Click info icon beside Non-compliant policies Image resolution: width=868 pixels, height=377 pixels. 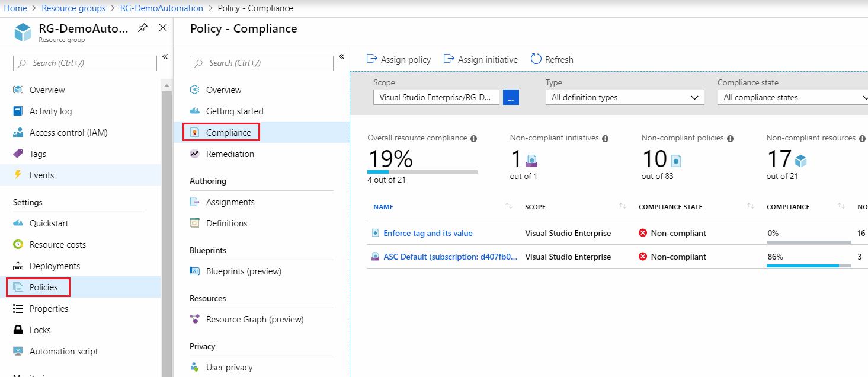(730, 139)
